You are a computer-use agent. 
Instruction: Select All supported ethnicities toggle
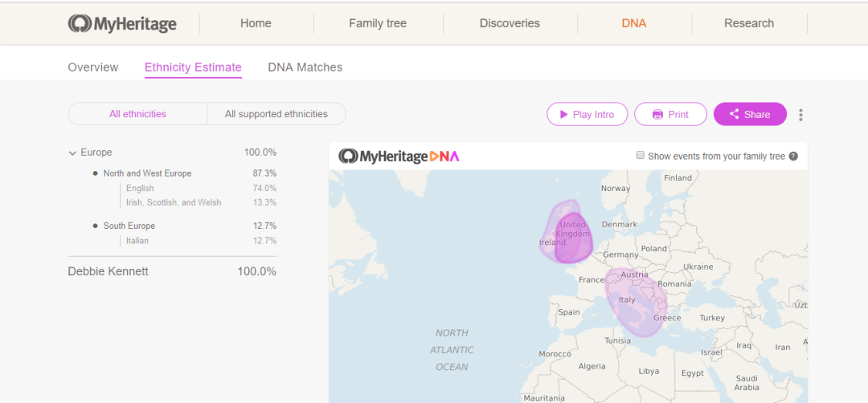[x=276, y=114]
